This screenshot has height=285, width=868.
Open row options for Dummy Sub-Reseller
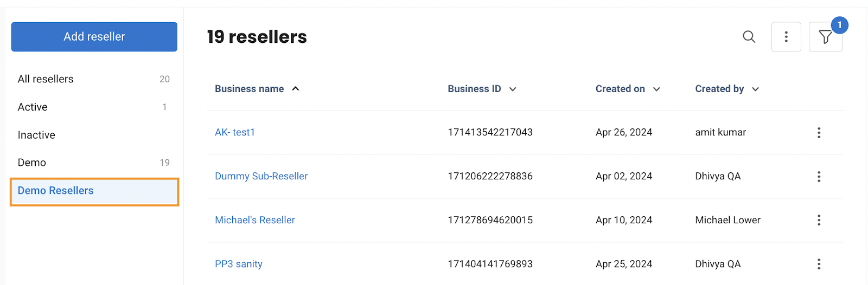(819, 177)
